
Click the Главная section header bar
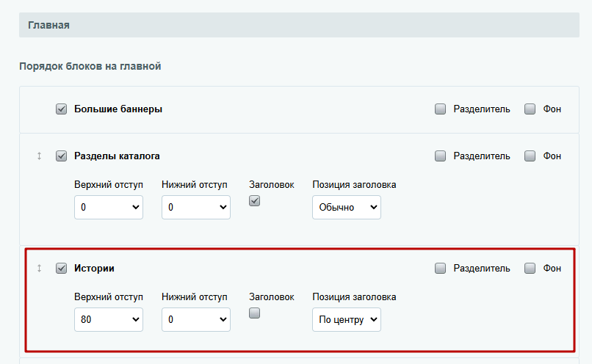299,25
